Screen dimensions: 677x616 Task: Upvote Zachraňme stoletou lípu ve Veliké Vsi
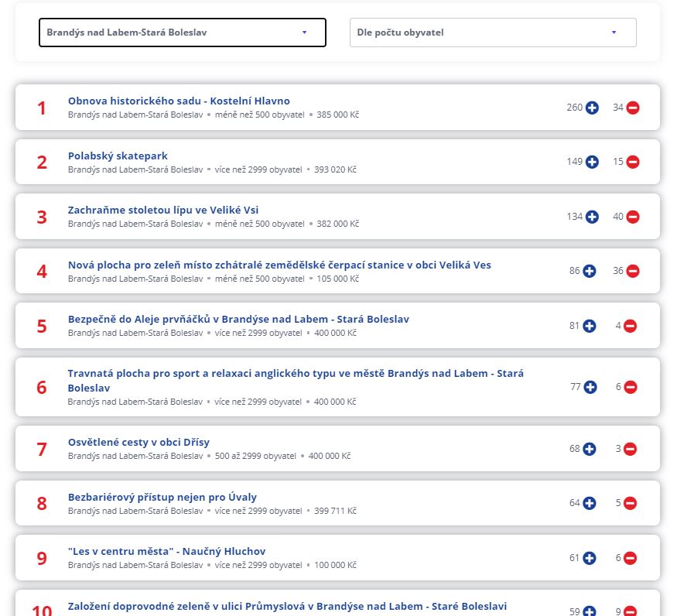point(592,217)
